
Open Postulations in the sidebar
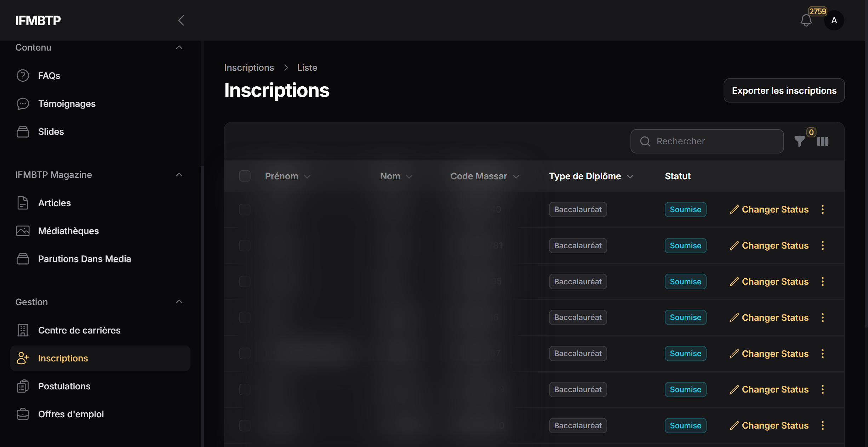(x=100, y=386)
